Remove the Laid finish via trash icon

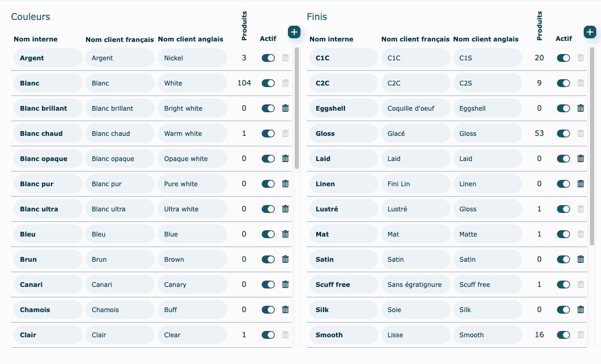coord(581,158)
